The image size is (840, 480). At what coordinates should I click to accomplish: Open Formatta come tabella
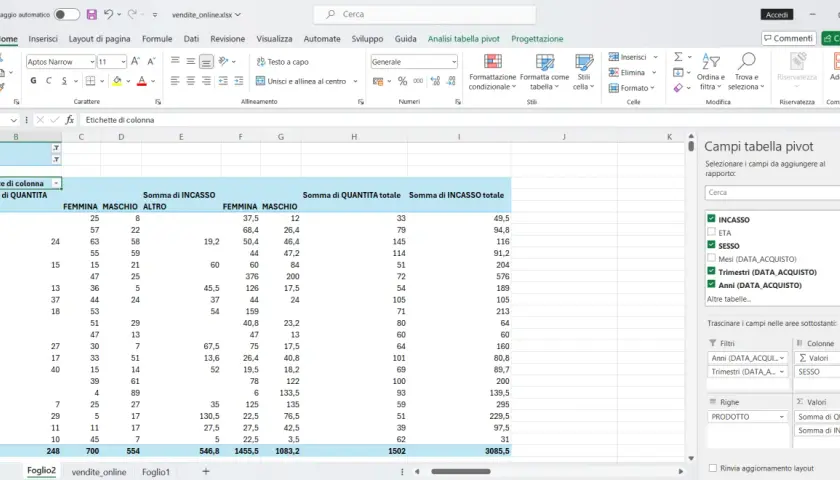[x=544, y=72]
